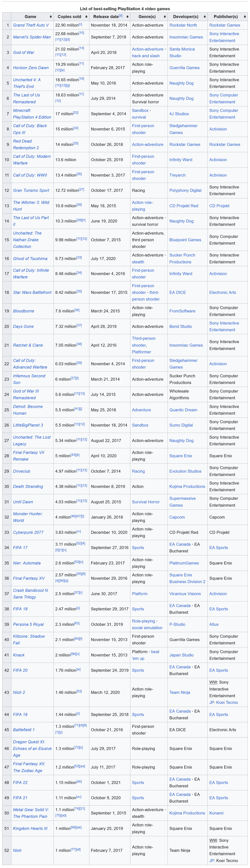
Task: Click the table caption 'List of best-selling PlayStation 4 video games'
Action: (125, 9)
